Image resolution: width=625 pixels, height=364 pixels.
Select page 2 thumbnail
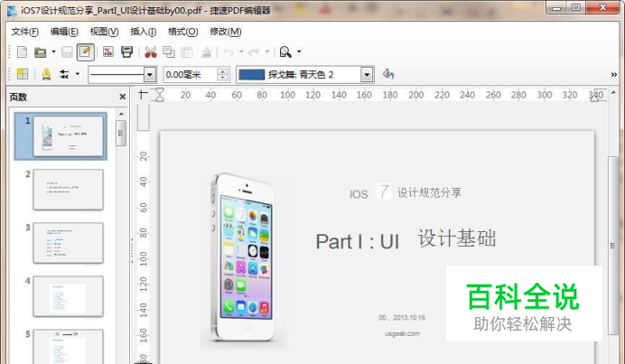point(68,190)
